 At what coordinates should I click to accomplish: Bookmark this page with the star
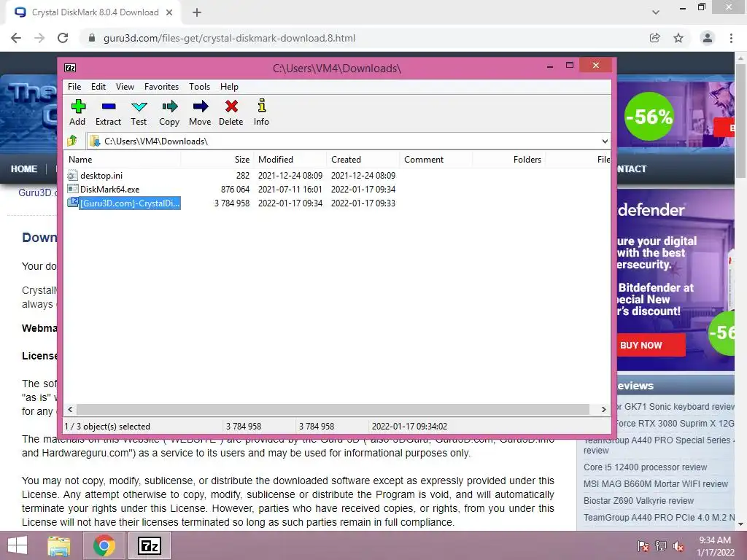pos(678,38)
